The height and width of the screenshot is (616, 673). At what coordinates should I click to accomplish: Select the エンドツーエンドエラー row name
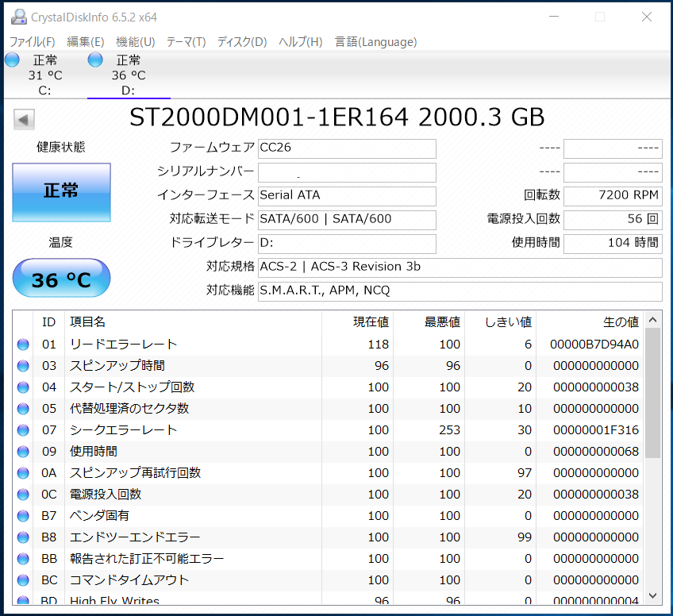coord(135,537)
